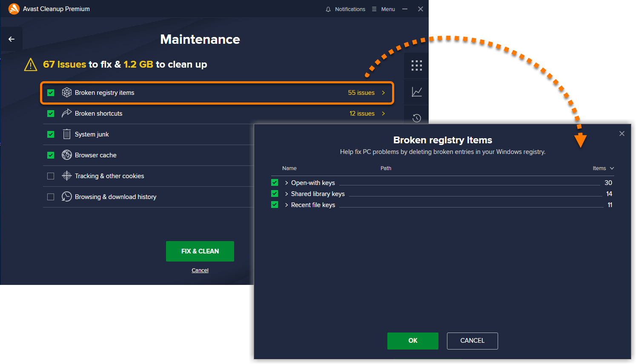Click the yellow warning triangle icon
636x364 pixels.
click(x=31, y=65)
